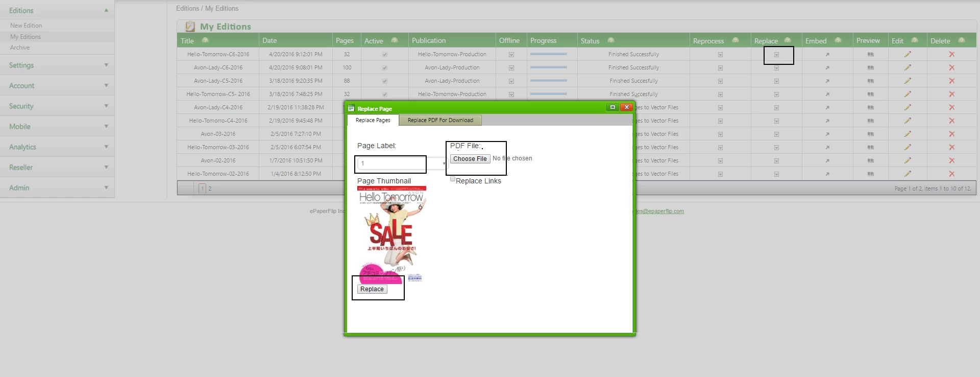Click the delete X for Avon-03-2016
980x377 pixels.
[951, 134]
